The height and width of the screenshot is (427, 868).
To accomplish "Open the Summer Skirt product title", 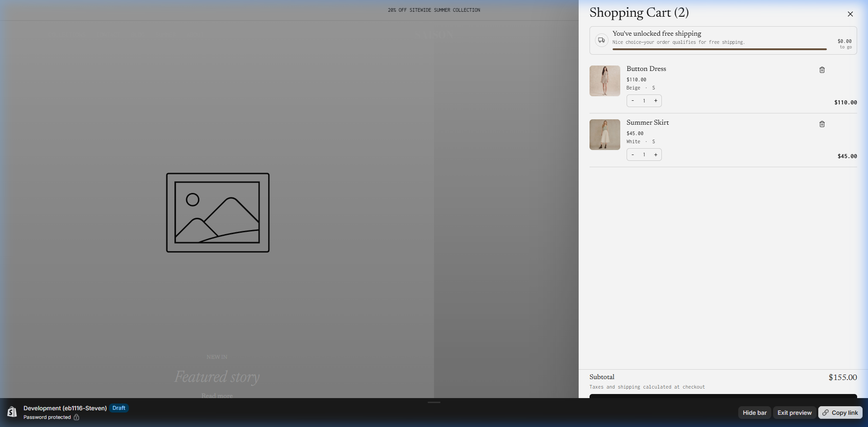I will 647,122.
